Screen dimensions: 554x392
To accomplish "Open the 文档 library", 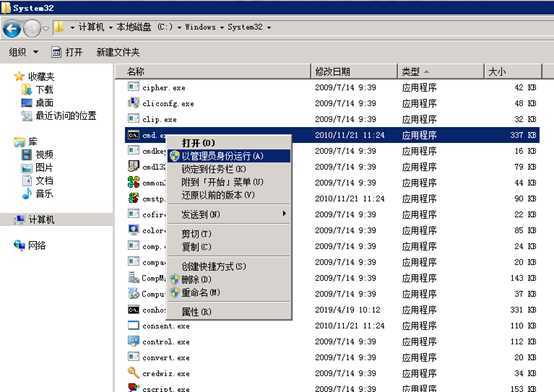I will pyautogui.click(x=37, y=181).
